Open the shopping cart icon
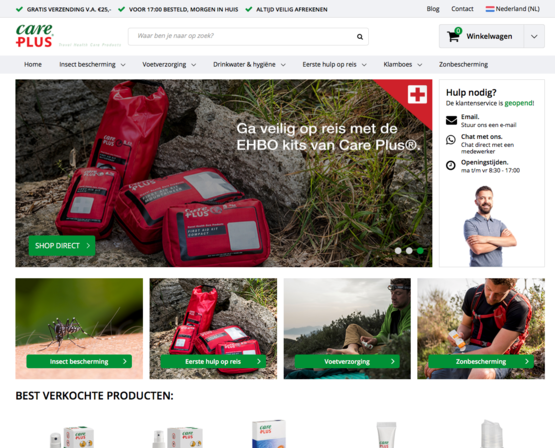 [453, 36]
